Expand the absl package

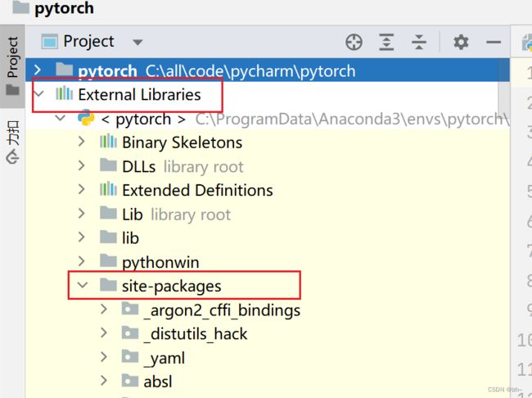click(103, 380)
